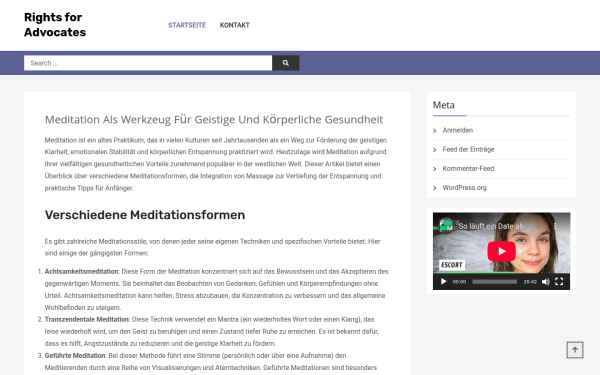Image resolution: width=600 pixels, height=375 pixels.
Task: Open the video three-dot options menu
Action: (555, 226)
